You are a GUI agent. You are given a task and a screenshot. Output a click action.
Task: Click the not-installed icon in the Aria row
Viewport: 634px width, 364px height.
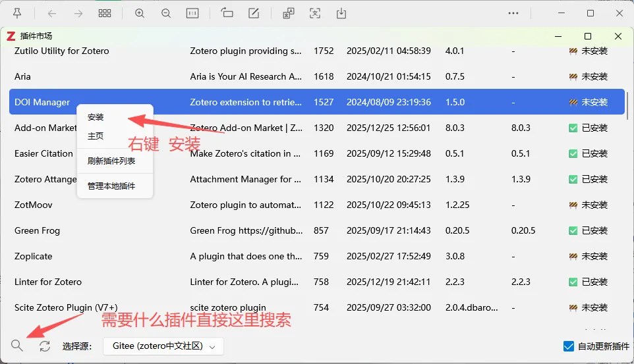[x=573, y=76]
